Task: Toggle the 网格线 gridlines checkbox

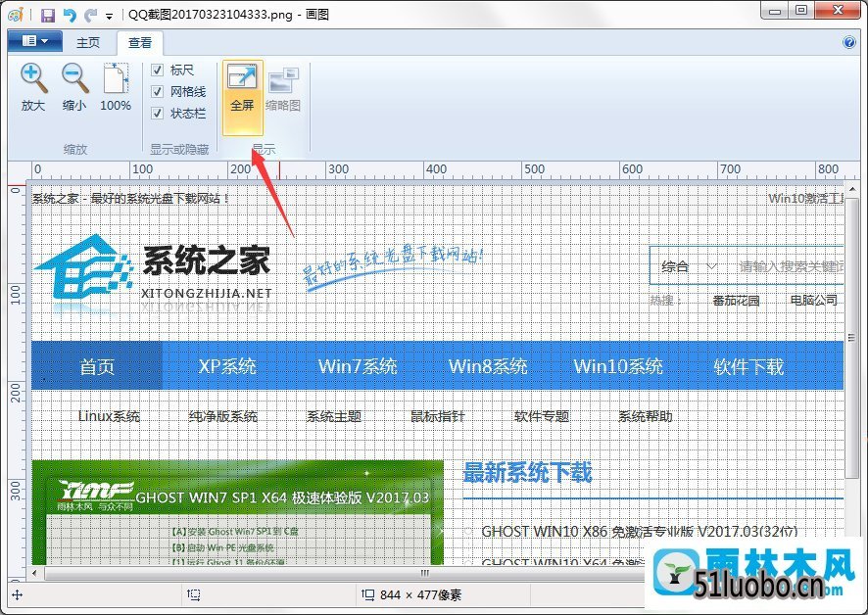Action: 157,92
